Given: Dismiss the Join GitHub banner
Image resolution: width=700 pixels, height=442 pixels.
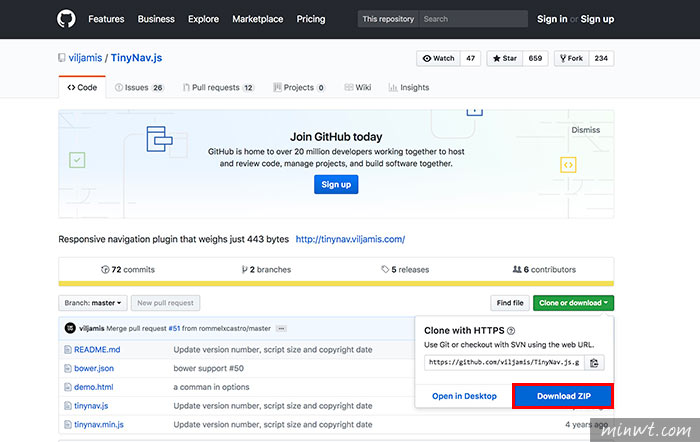Looking at the screenshot, I should coord(586,130).
